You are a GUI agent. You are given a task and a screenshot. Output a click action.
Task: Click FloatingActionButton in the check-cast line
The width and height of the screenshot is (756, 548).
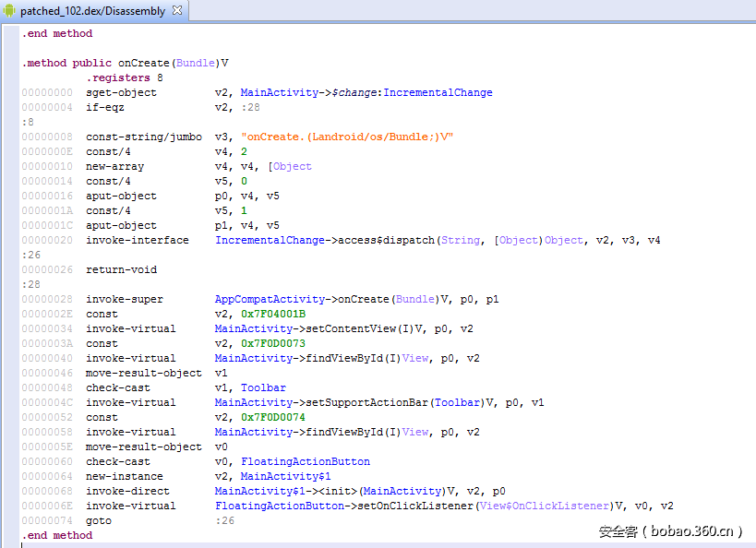[306, 461]
